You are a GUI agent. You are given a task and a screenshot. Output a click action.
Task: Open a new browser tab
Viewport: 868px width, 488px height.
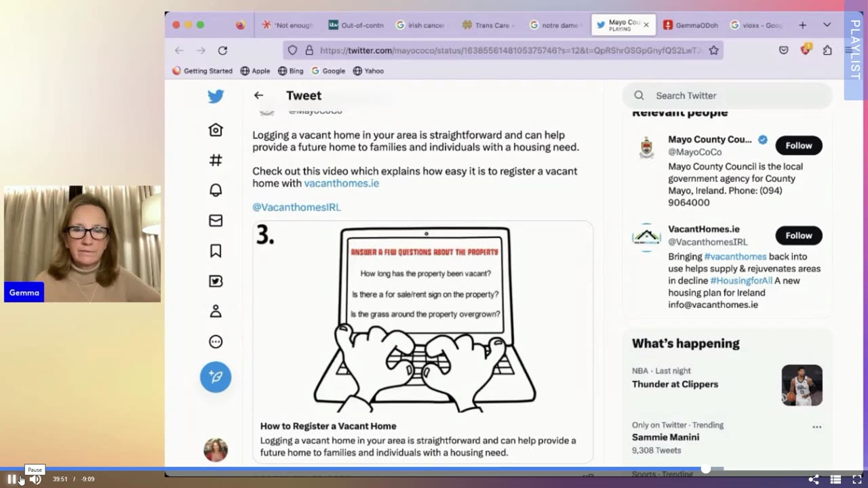(x=802, y=25)
